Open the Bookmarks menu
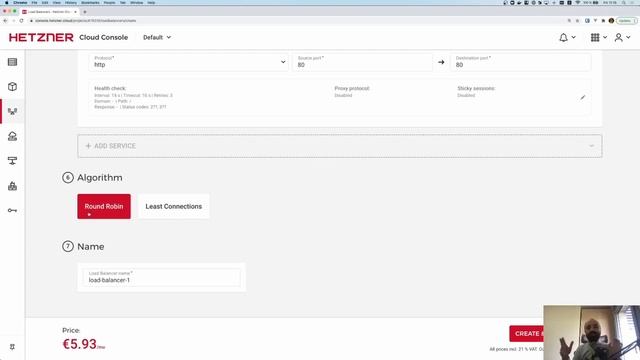This screenshot has height=360, width=640. 90,2
